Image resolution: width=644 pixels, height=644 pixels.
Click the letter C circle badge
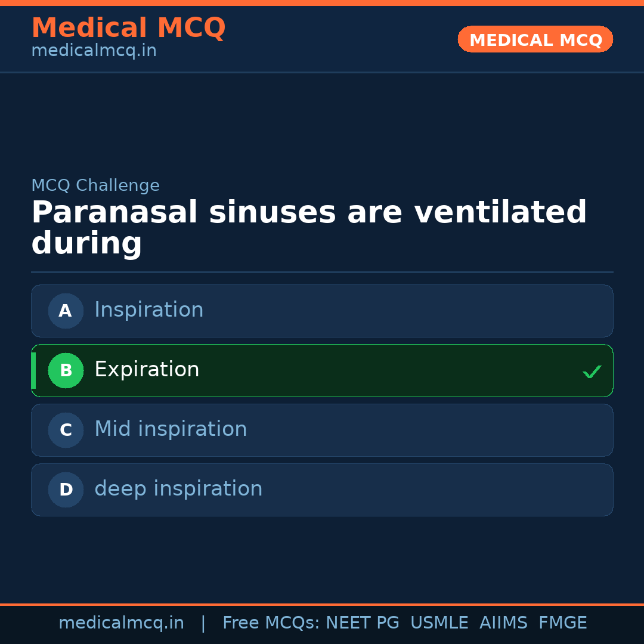(66, 430)
